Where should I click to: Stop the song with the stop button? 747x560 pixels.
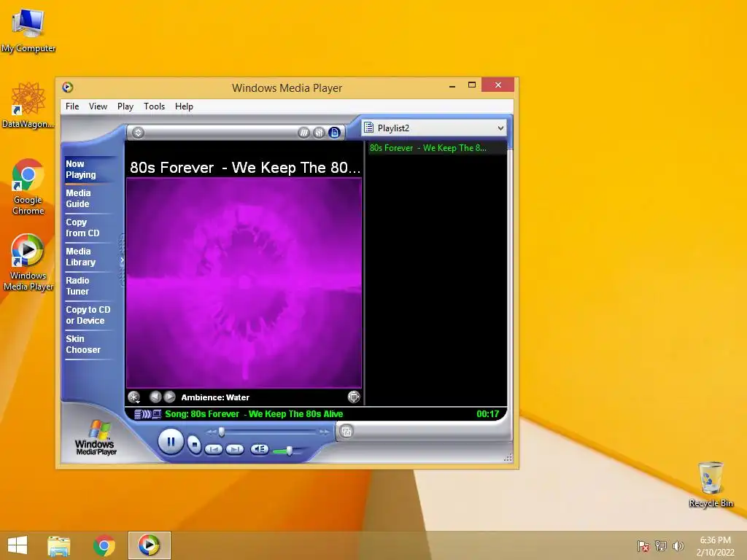[194, 444]
